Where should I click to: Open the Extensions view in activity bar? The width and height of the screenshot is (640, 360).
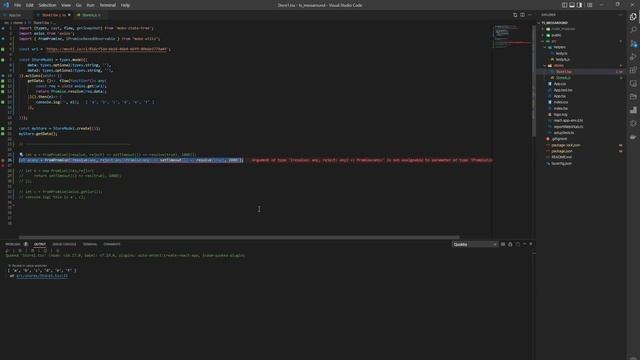click(x=633, y=70)
